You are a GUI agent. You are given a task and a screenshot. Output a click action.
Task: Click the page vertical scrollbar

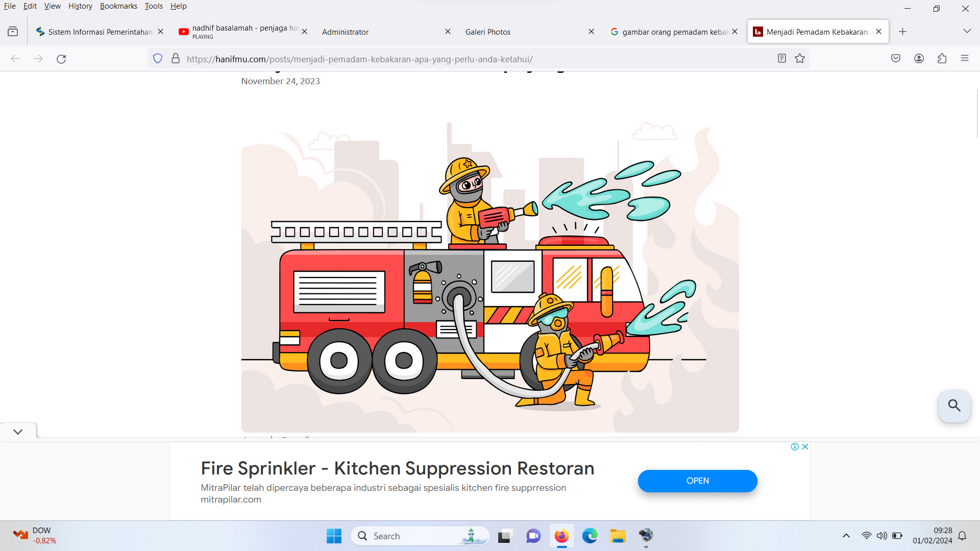977,113
